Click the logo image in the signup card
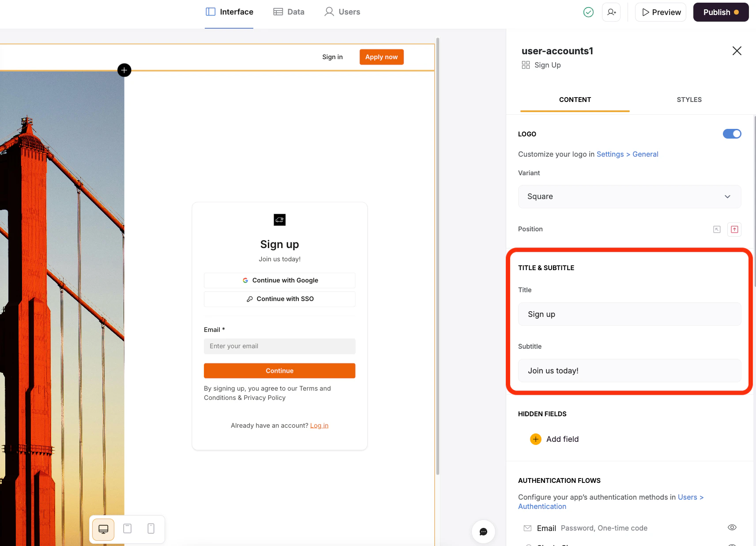 (280, 220)
